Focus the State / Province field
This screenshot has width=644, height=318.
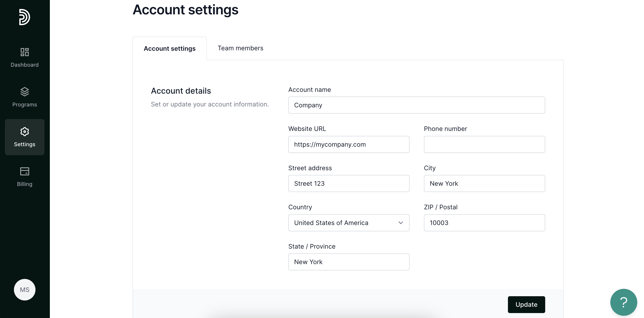click(x=349, y=262)
